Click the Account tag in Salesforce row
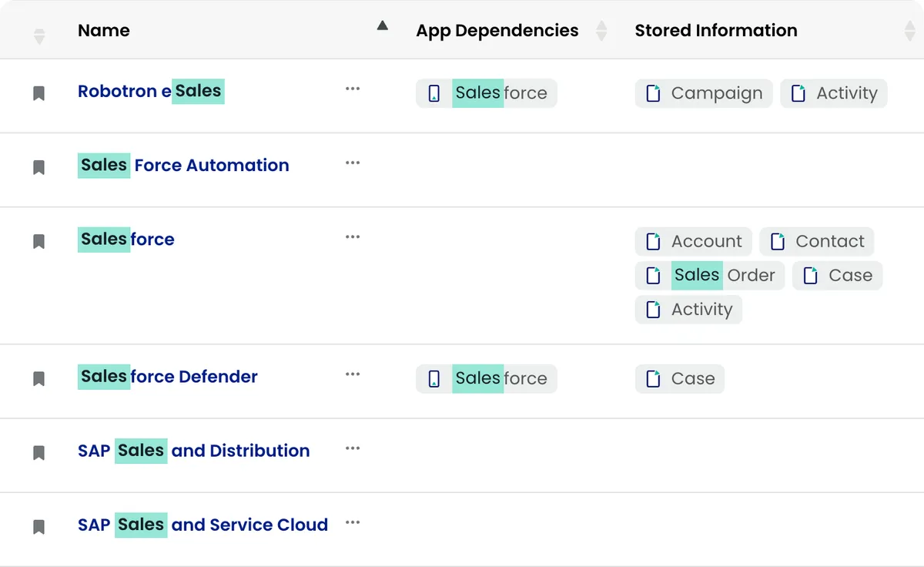Viewport: 924px width, 567px height. pos(693,241)
